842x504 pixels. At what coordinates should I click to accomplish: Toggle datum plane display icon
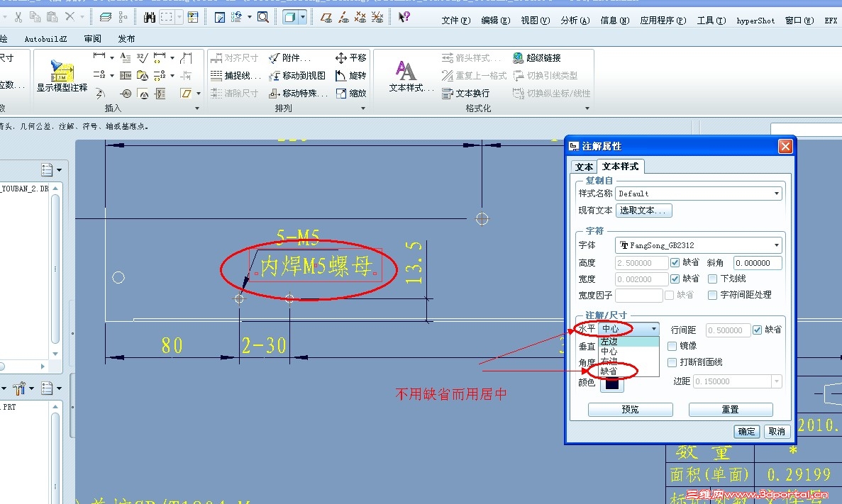click(x=326, y=17)
